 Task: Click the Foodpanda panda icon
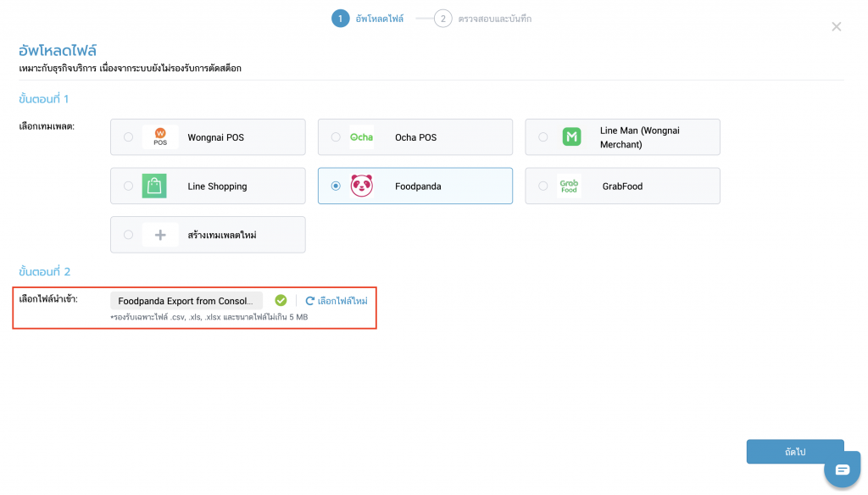click(361, 186)
